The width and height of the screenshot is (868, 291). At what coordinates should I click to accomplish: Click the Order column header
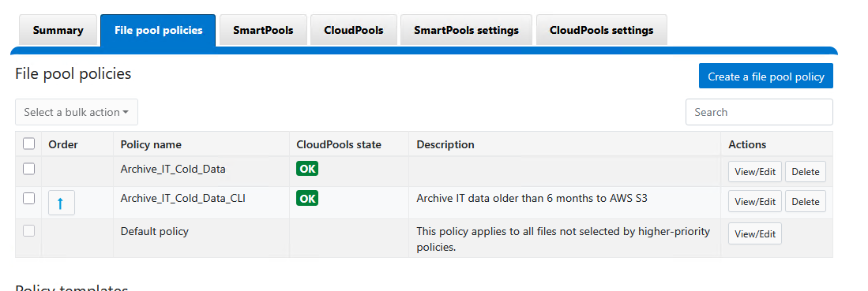[63, 144]
